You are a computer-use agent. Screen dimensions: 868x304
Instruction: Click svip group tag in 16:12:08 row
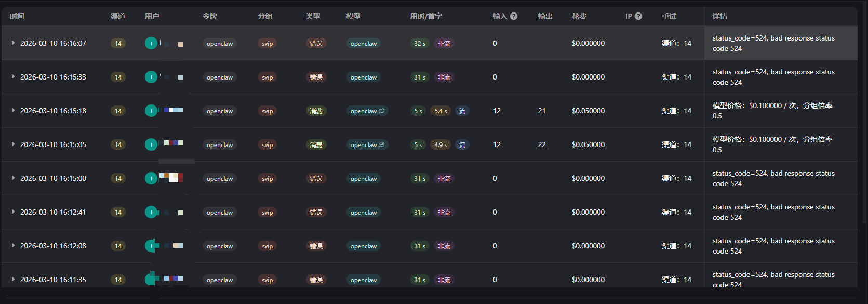tap(268, 246)
